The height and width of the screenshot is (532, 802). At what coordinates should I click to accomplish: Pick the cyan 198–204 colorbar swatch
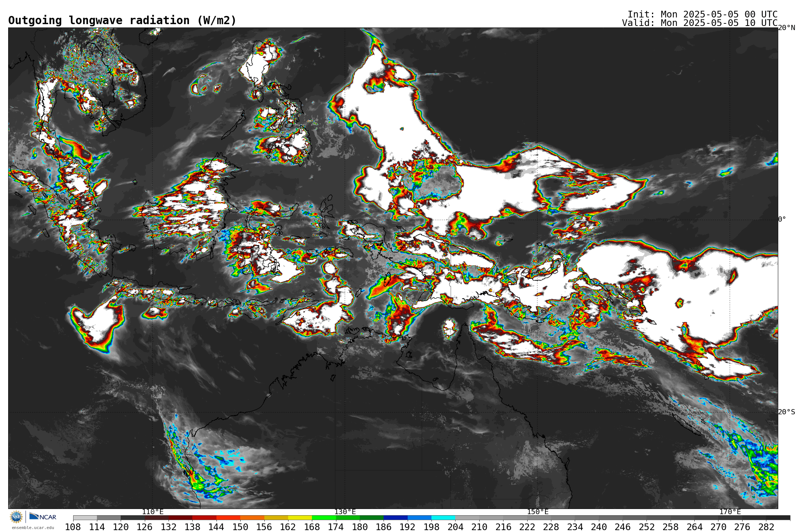pyautogui.click(x=443, y=518)
